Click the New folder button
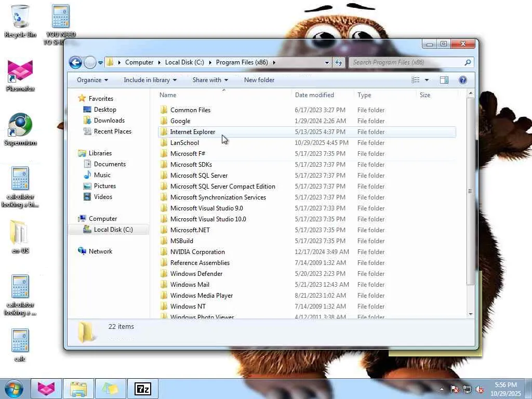532x399 pixels. pyautogui.click(x=259, y=80)
